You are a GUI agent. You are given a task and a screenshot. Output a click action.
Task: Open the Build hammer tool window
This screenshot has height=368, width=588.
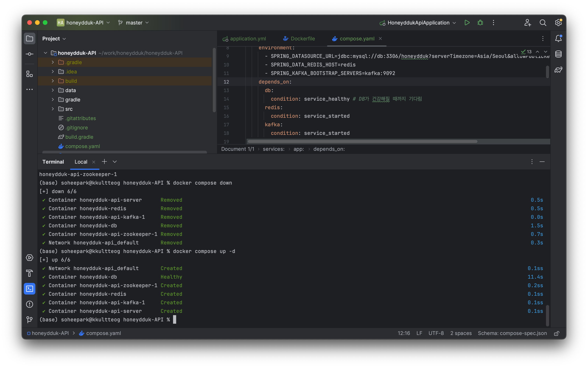[x=30, y=273]
